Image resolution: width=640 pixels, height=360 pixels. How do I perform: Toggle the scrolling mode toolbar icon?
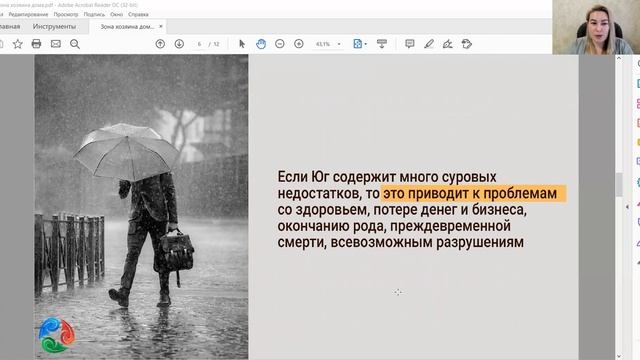(x=382, y=44)
